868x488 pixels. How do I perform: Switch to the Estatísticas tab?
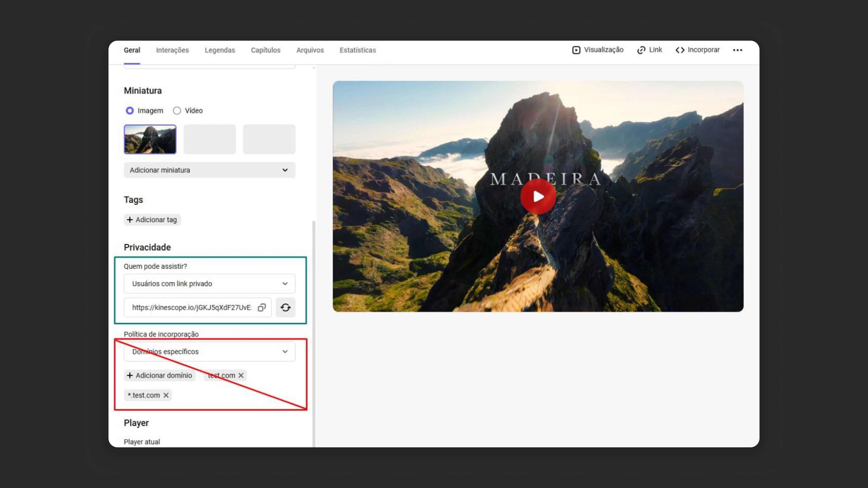[x=358, y=50]
